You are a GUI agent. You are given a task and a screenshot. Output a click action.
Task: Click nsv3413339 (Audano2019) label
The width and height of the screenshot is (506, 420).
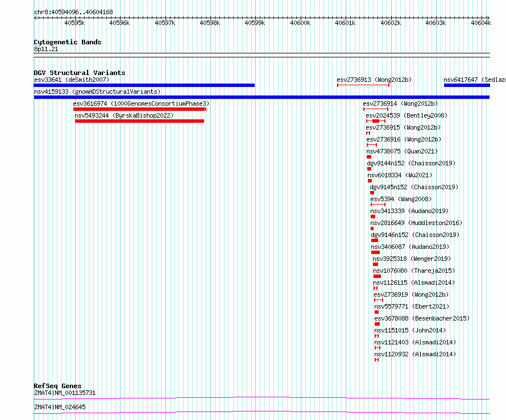coord(409,211)
